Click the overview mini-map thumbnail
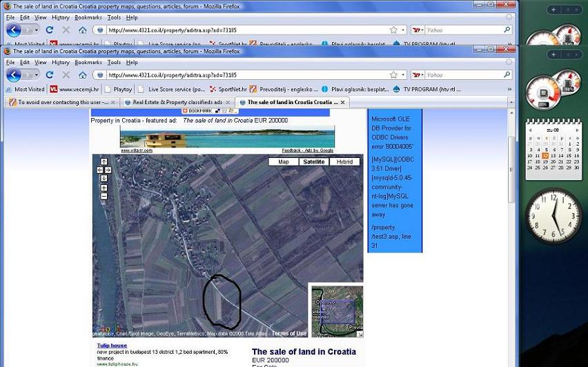Viewport: 588px width, 367px height. point(337,311)
